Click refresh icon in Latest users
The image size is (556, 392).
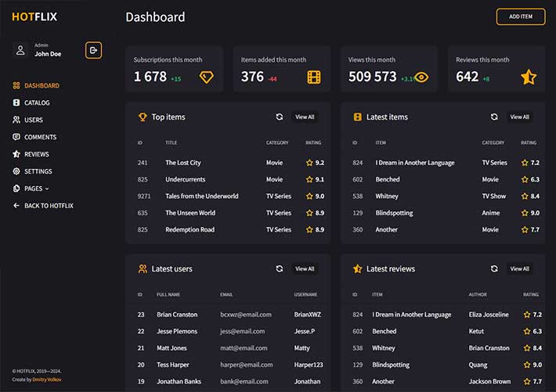coord(280,269)
